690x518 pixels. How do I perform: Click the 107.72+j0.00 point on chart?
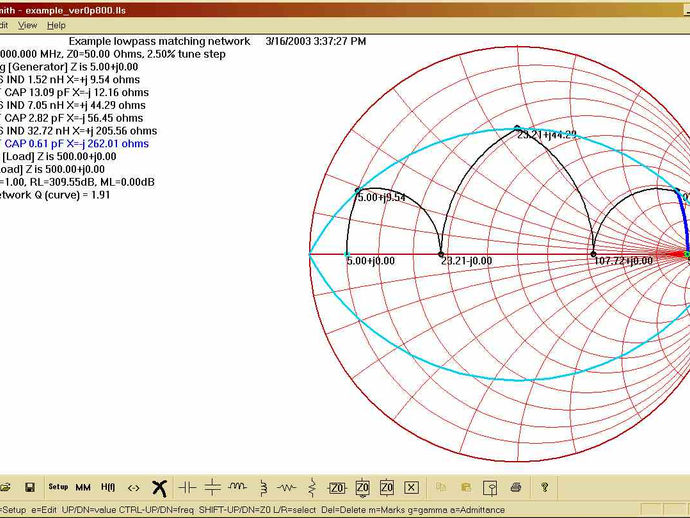click(x=593, y=254)
